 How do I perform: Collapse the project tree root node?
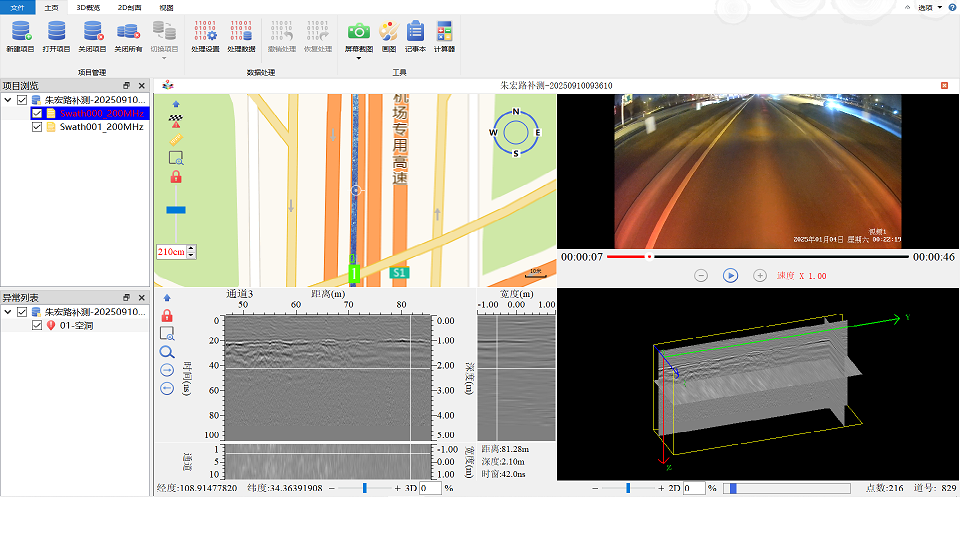click(x=9, y=100)
